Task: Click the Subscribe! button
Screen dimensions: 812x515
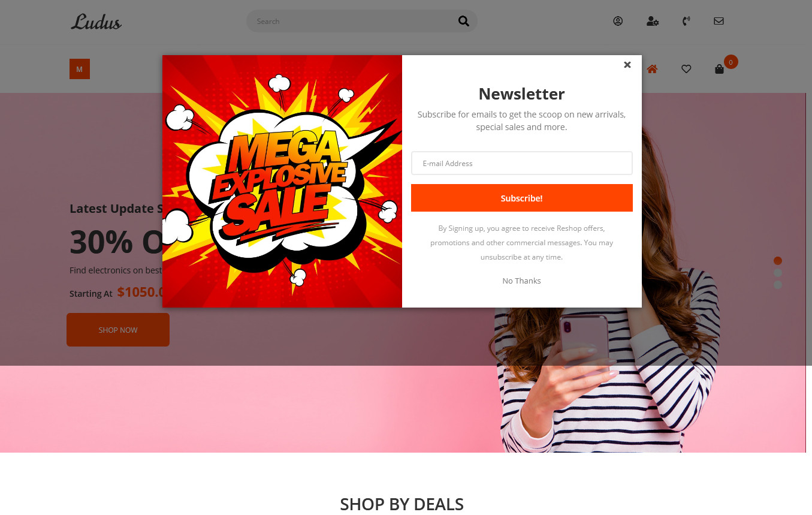Action: coord(521,198)
